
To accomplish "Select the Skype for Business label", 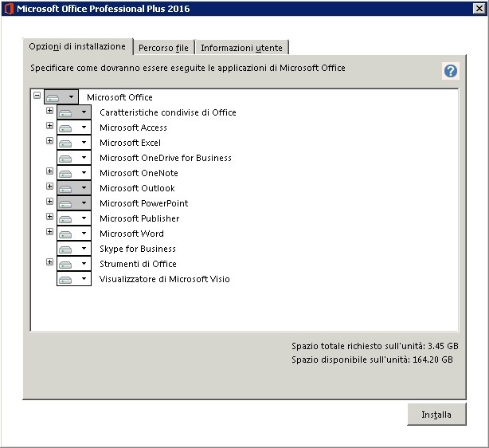I will (138, 249).
